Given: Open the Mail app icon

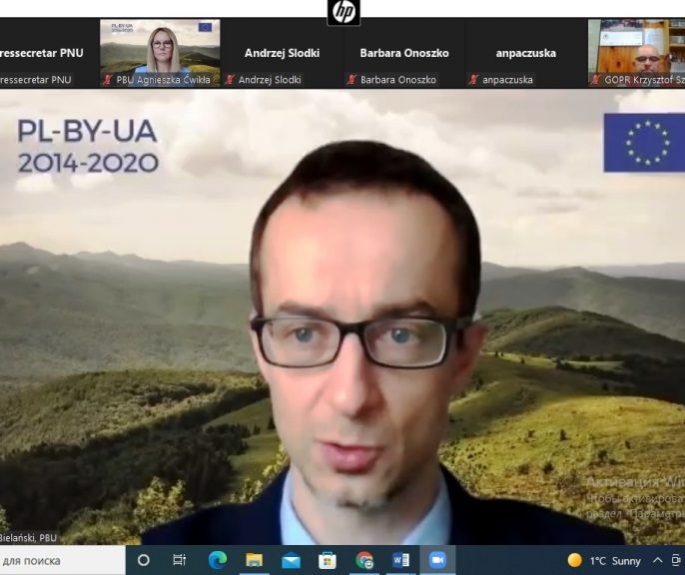Looking at the screenshot, I should pyautogui.click(x=291, y=560).
